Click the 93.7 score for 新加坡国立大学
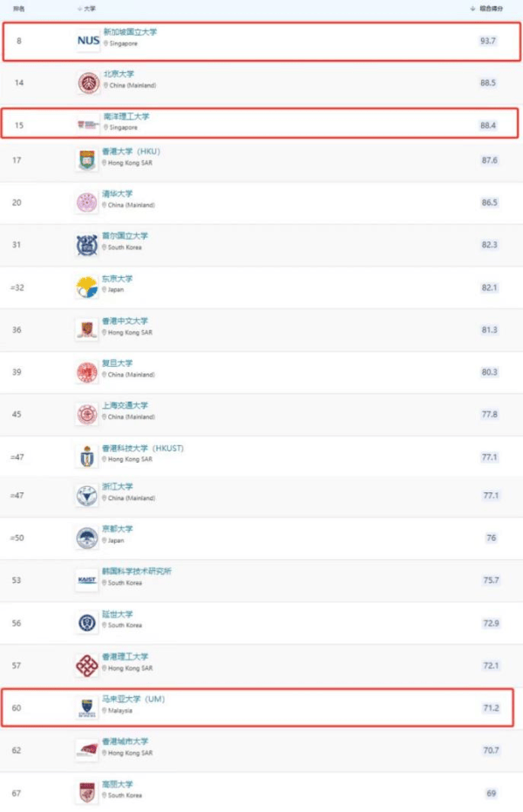Image resolution: width=523 pixels, height=812 pixels. click(x=488, y=41)
